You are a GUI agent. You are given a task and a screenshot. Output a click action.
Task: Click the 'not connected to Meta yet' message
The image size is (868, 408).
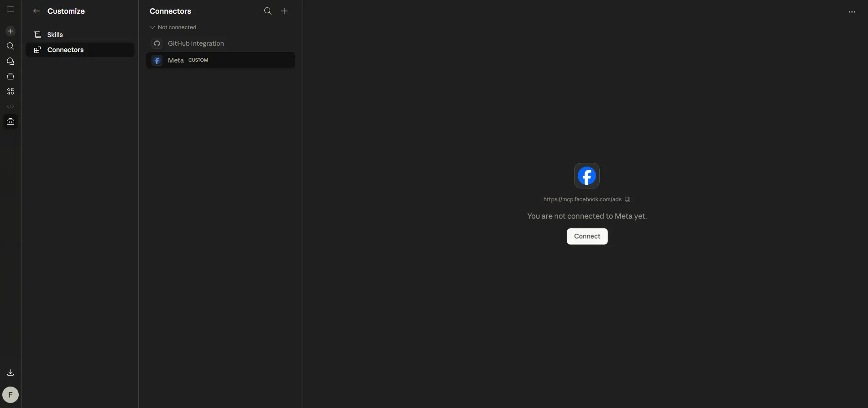point(587,216)
